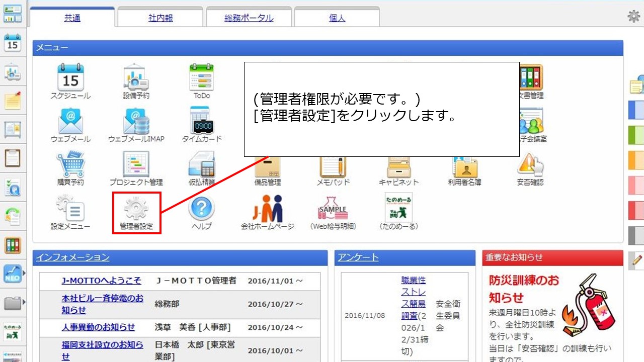This screenshot has height=362, width=644.
Task: Open the 人事異動のお知らせ link
Action: point(98,327)
